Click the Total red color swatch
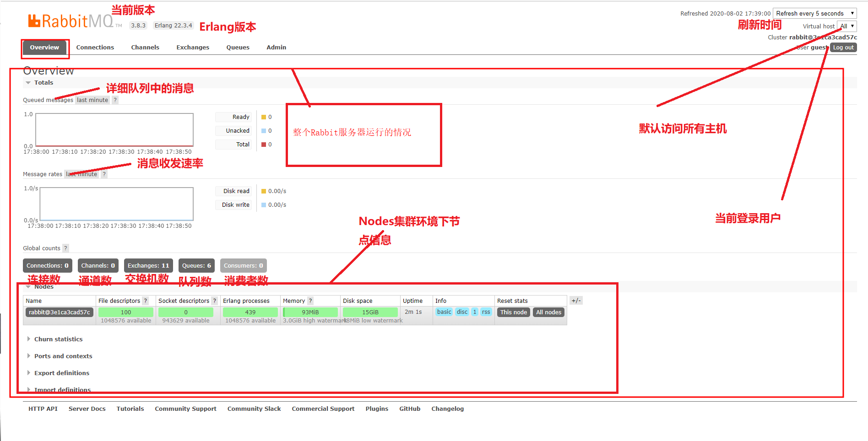Viewport: 868px width, 441px height. (264, 145)
